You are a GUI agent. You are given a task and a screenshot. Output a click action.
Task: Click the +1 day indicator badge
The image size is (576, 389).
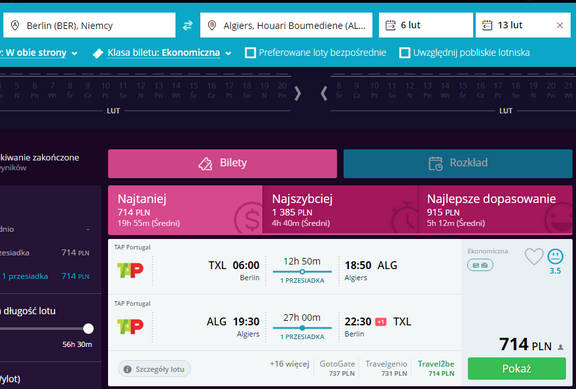[381, 322]
